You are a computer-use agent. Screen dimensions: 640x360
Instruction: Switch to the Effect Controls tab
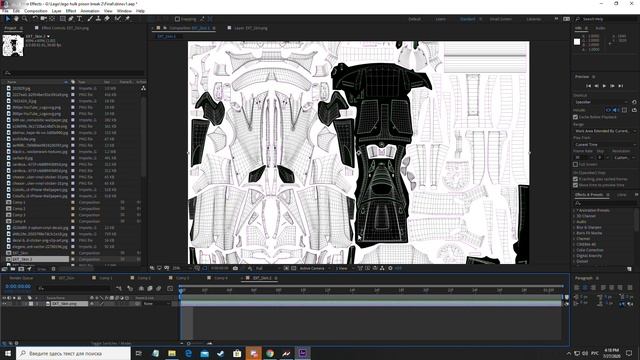click(65, 28)
